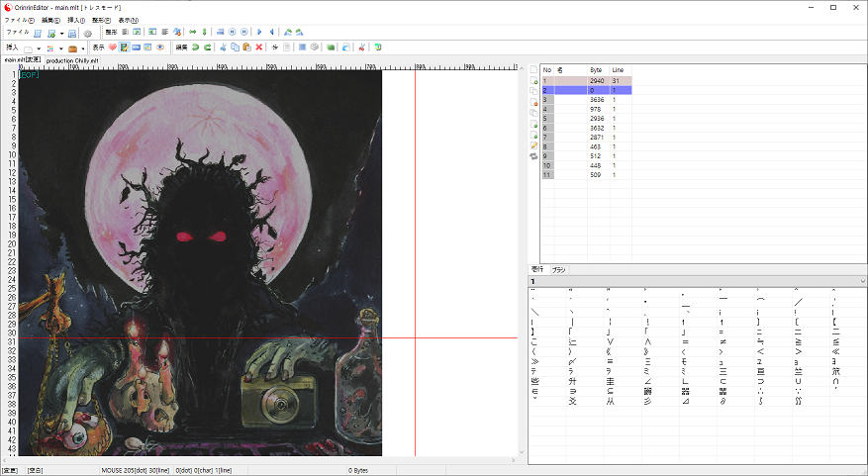
Task: Click the scissors cut icon in toolbar
Action: click(x=222, y=47)
